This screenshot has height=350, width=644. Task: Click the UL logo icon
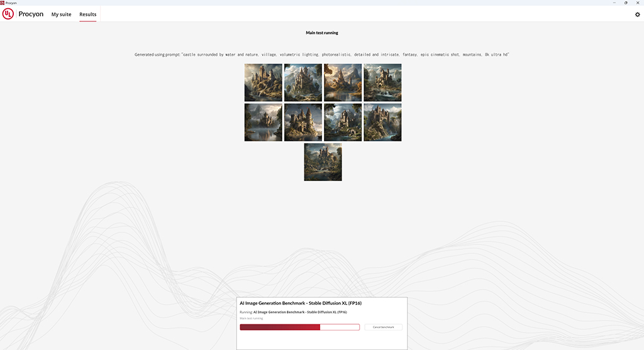tap(8, 14)
